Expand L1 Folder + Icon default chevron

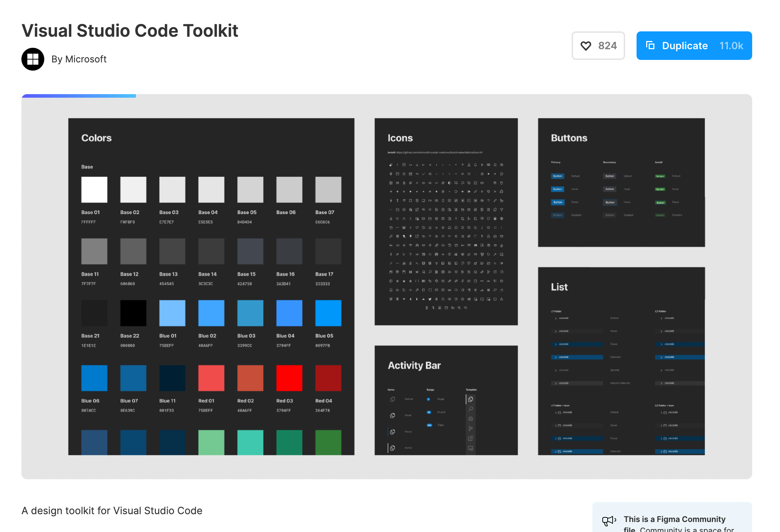pos(556,413)
